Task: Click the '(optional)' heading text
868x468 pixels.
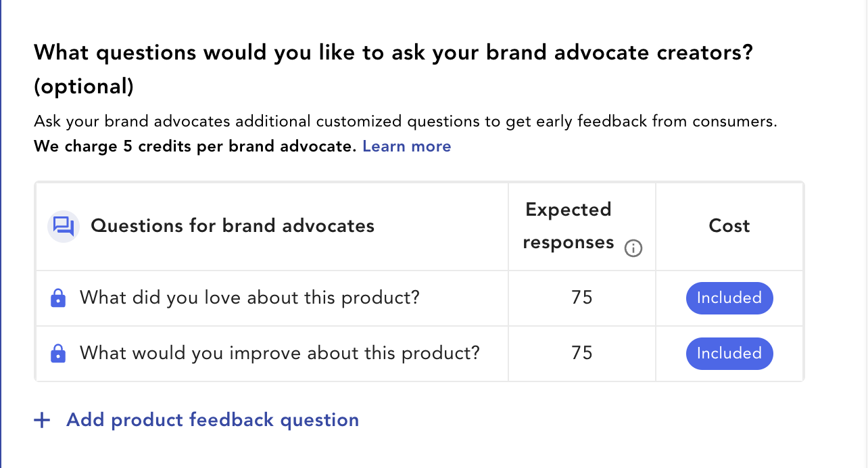Action: [84, 87]
